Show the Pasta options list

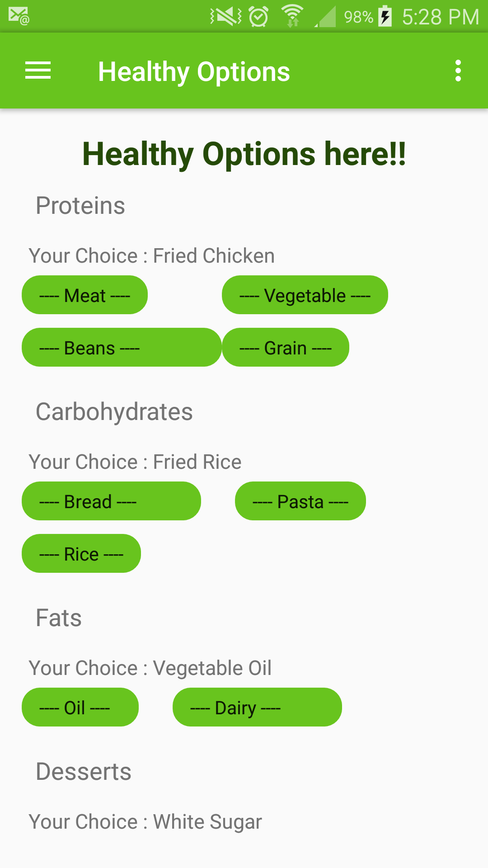coord(300,501)
